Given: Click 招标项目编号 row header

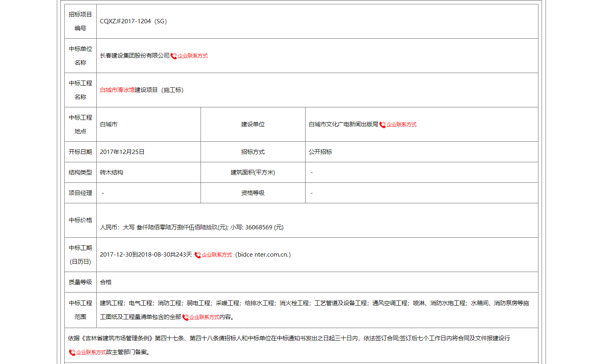Looking at the screenshot, I should click(81, 21).
